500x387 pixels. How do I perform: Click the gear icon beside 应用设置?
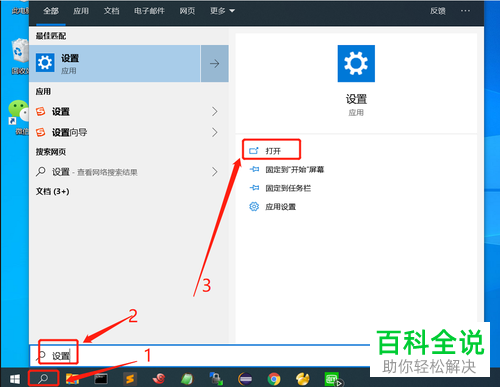254,207
